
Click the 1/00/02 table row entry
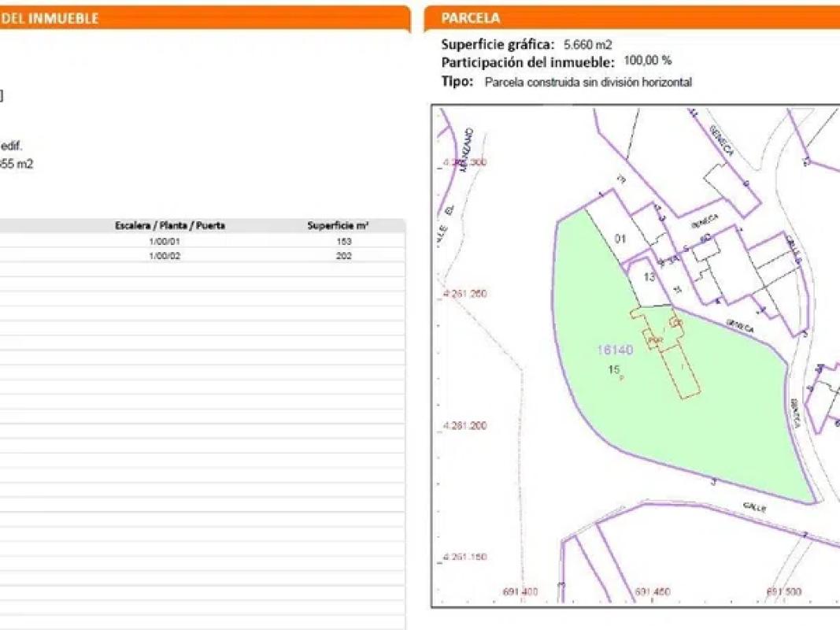(x=165, y=256)
